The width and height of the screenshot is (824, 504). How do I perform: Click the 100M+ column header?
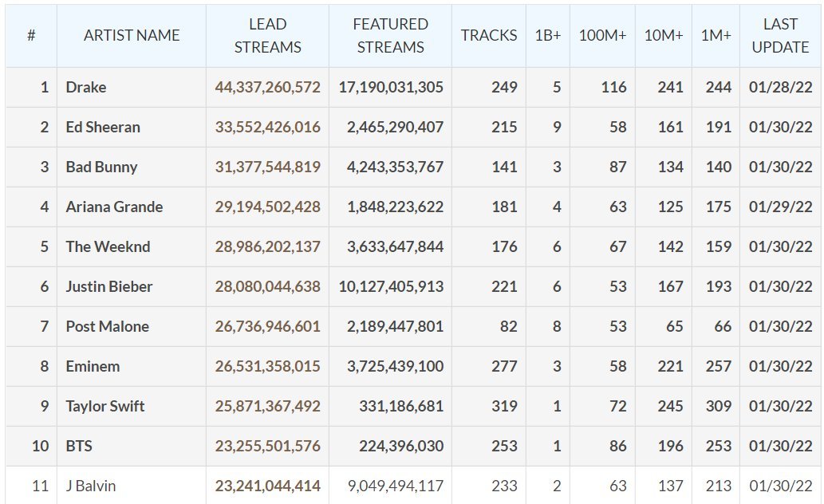602,36
